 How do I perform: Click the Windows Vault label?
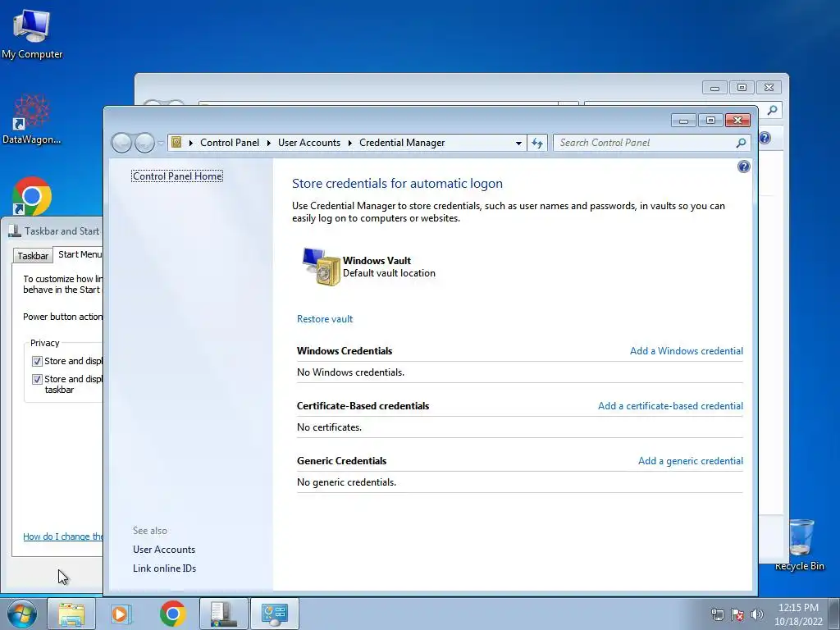tap(377, 260)
